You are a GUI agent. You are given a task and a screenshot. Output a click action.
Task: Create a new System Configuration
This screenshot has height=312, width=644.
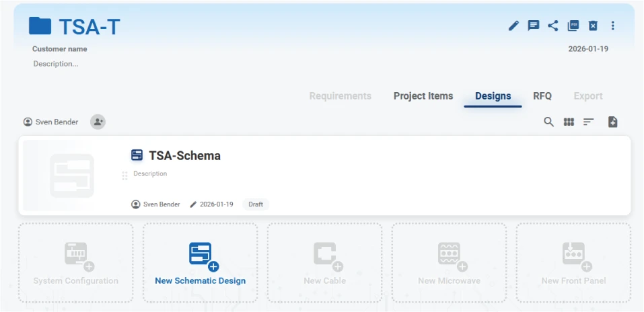(x=75, y=263)
